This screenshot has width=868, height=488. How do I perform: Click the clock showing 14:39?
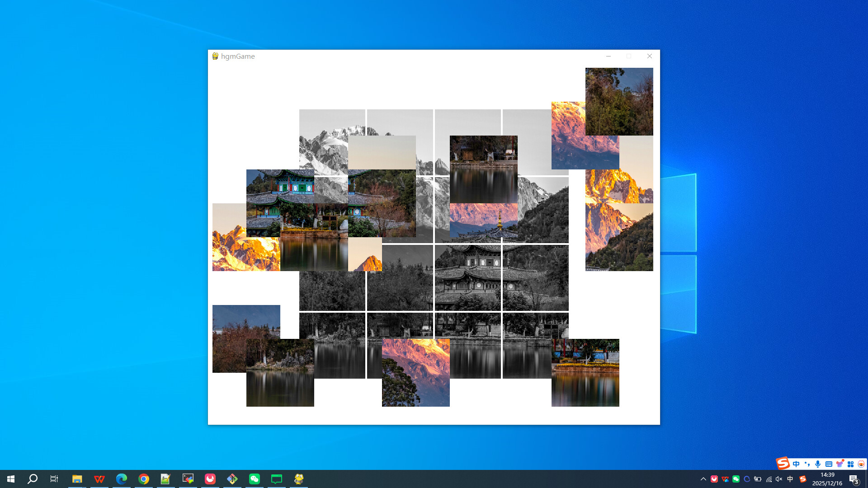[x=827, y=475]
